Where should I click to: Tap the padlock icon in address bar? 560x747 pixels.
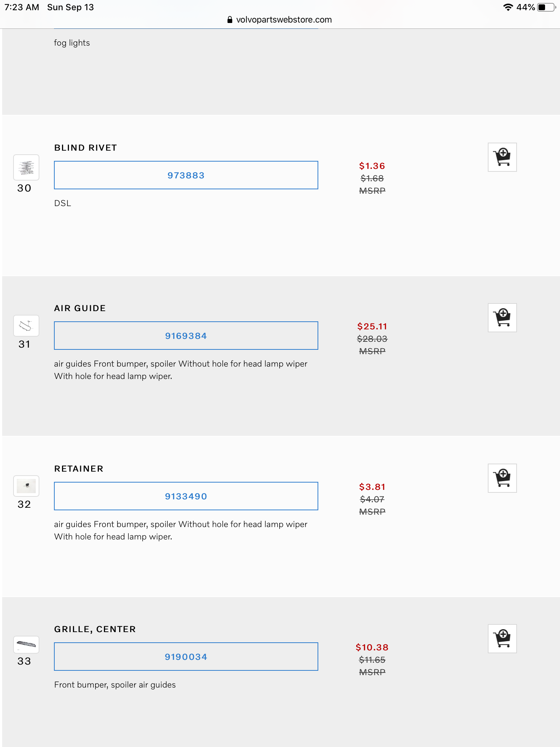click(x=230, y=20)
